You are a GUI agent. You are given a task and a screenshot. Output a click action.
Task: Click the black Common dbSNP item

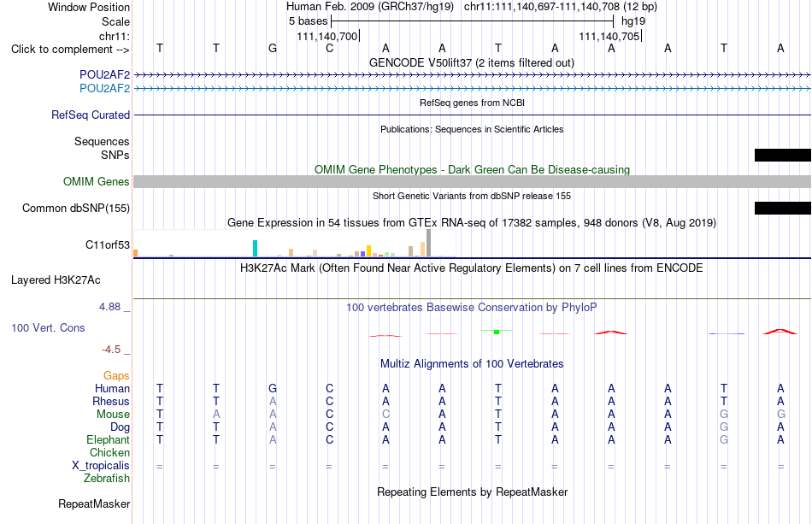coord(782,209)
